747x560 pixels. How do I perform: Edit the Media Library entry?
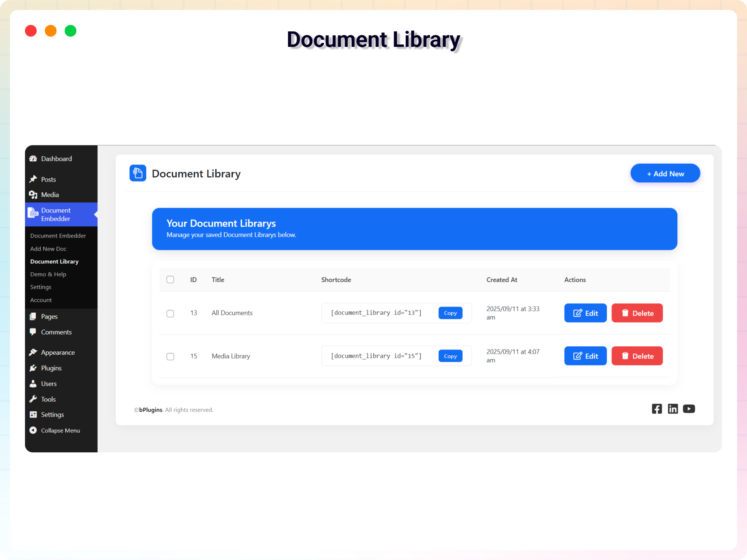pyautogui.click(x=585, y=356)
